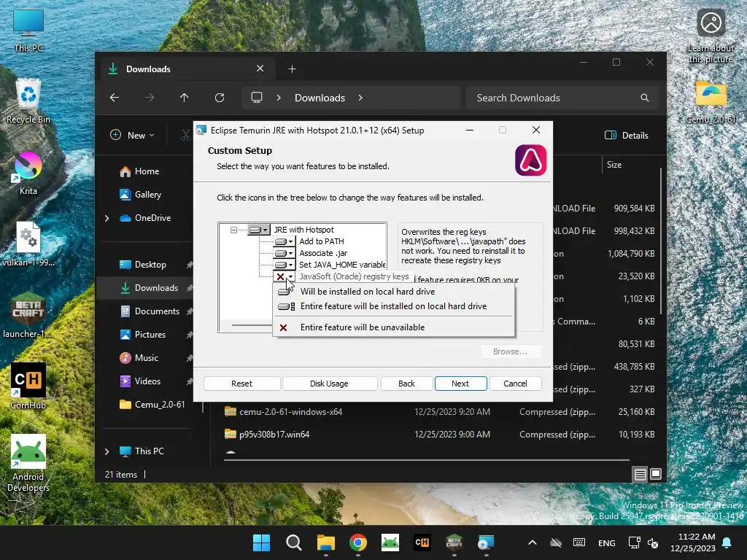The height and width of the screenshot is (560, 747).
Task: Open the Windows Start button
Action: click(x=262, y=542)
